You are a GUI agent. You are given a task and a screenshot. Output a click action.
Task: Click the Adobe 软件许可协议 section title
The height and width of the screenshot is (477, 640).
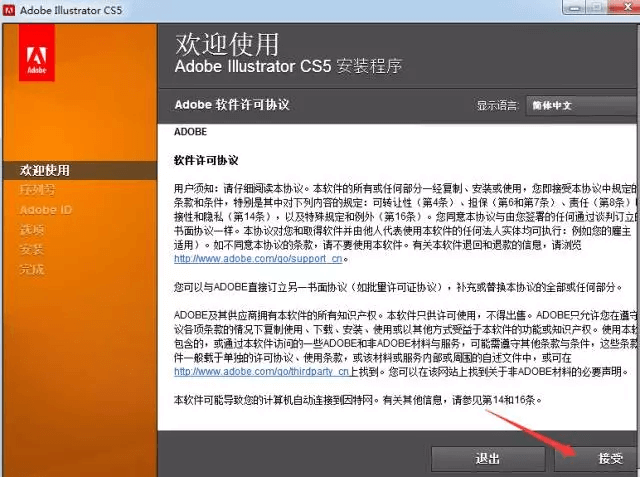point(232,105)
